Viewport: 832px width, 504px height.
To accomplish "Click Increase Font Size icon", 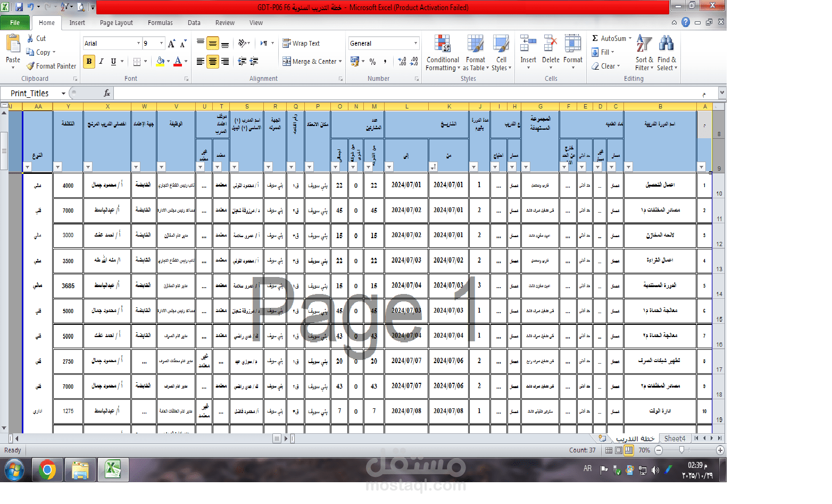I will [x=171, y=44].
